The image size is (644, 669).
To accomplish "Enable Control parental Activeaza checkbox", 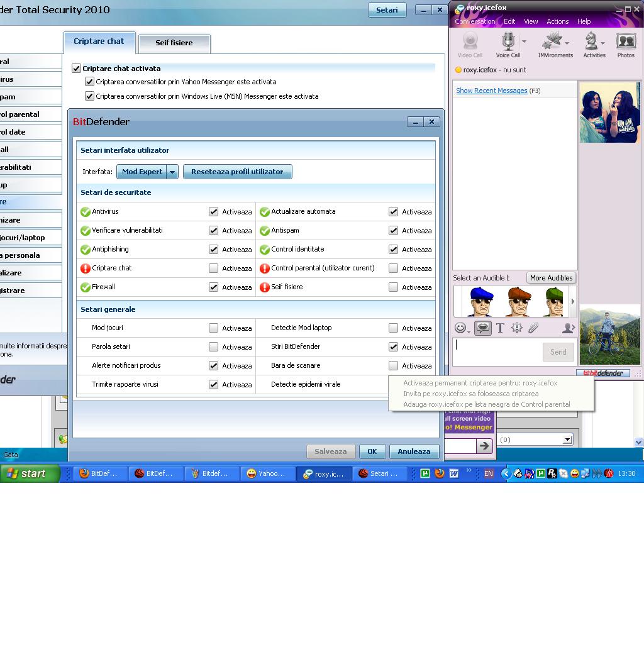I will coord(394,268).
